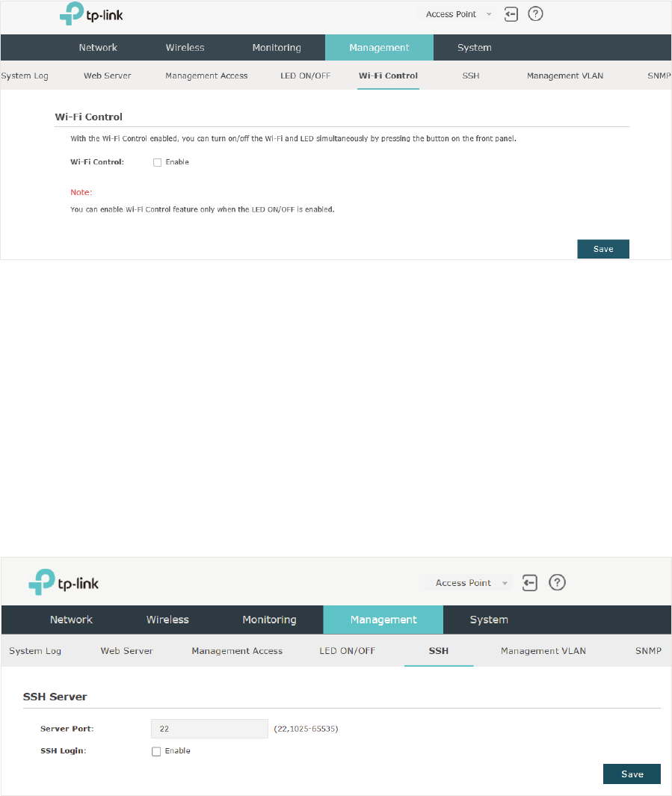Open the Network tab in the SSH page

71,620
